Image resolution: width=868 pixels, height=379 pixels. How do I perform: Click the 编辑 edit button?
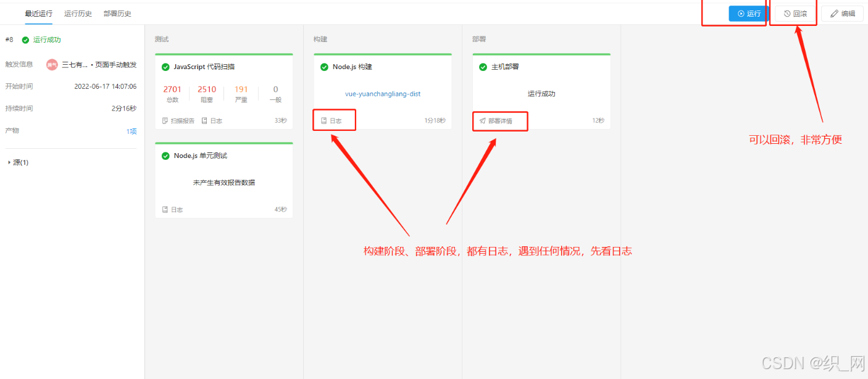pyautogui.click(x=842, y=13)
